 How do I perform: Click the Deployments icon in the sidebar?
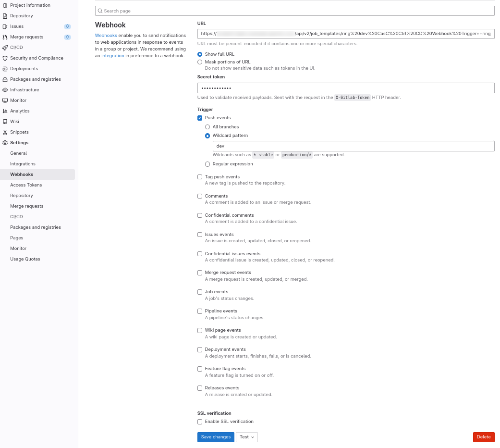click(5, 69)
